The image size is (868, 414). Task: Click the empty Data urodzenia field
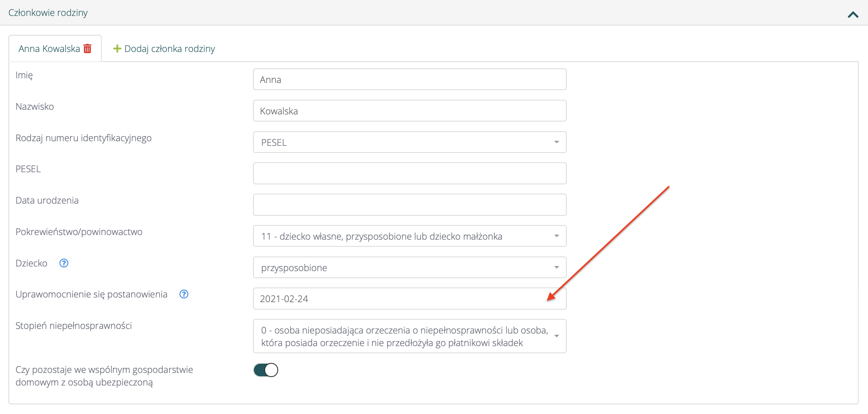tap(409, 205)
